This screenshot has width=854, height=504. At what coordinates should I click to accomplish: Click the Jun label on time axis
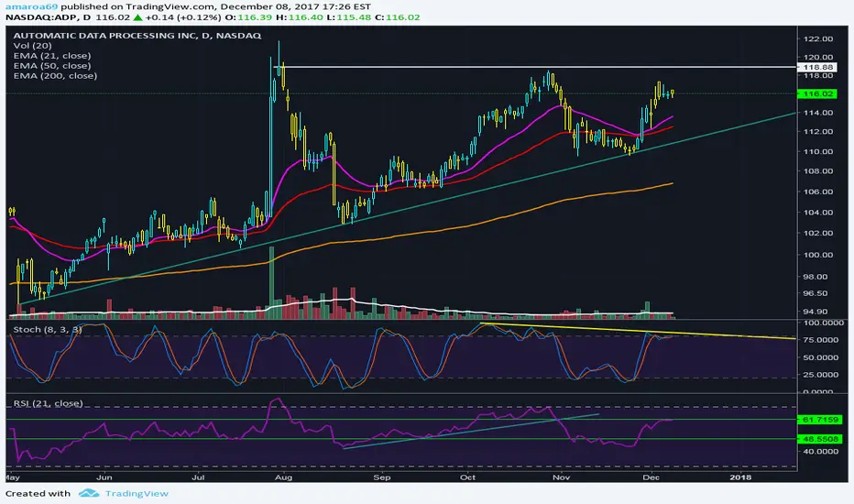(104, 477)
